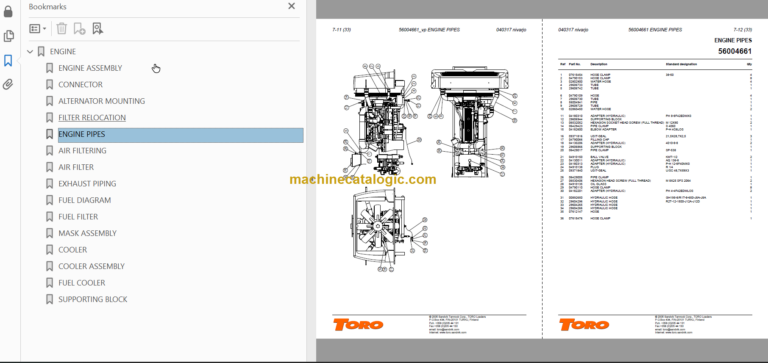Click bookmark icon beside COOLER ASSEMBLY
This screenshot has height=363, width=768.
(49, 266)
